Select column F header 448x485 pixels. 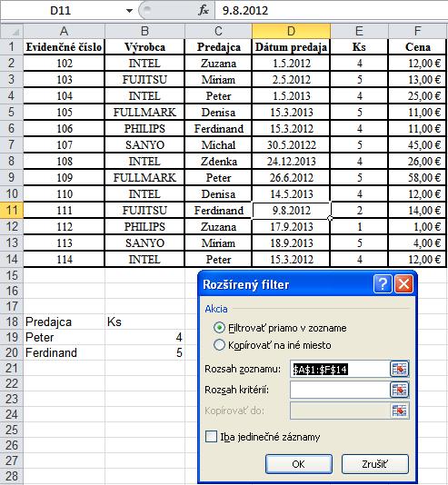click(x=418, y=31)
